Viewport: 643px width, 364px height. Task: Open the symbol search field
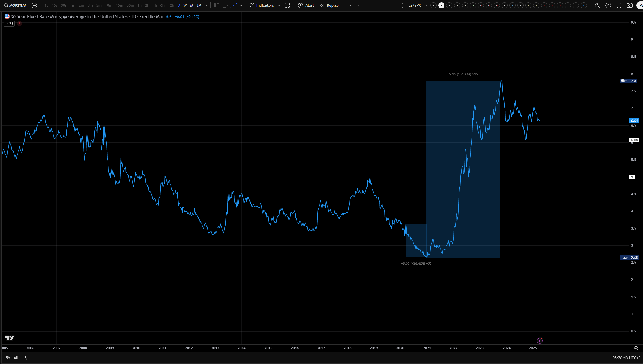[x=16, y=5]
